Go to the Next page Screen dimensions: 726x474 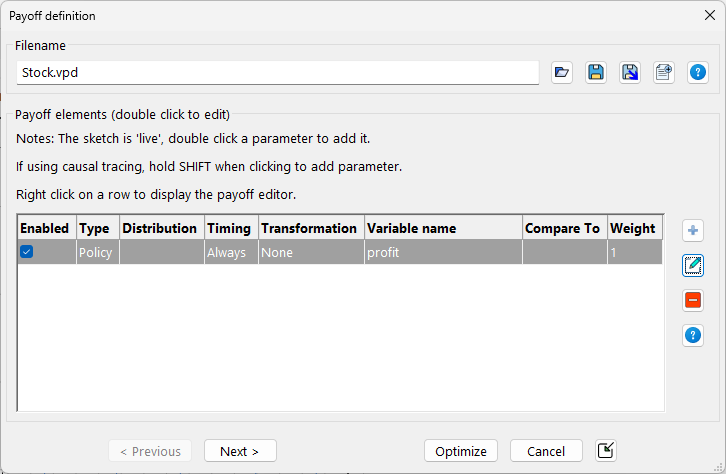240,451
